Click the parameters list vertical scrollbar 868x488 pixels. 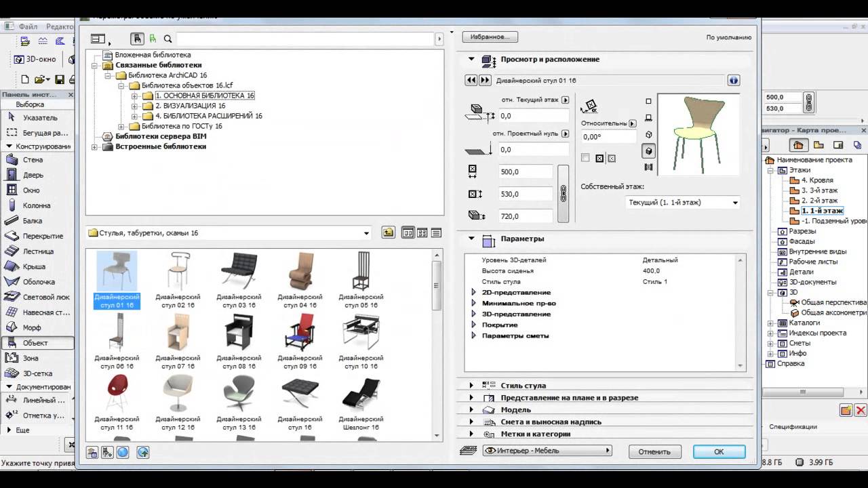pyautogui.click(x=741, y=312)
